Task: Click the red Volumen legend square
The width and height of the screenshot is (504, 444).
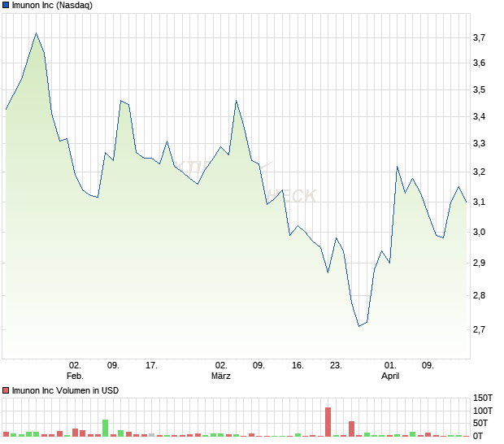Action: [x=5, y=390]
